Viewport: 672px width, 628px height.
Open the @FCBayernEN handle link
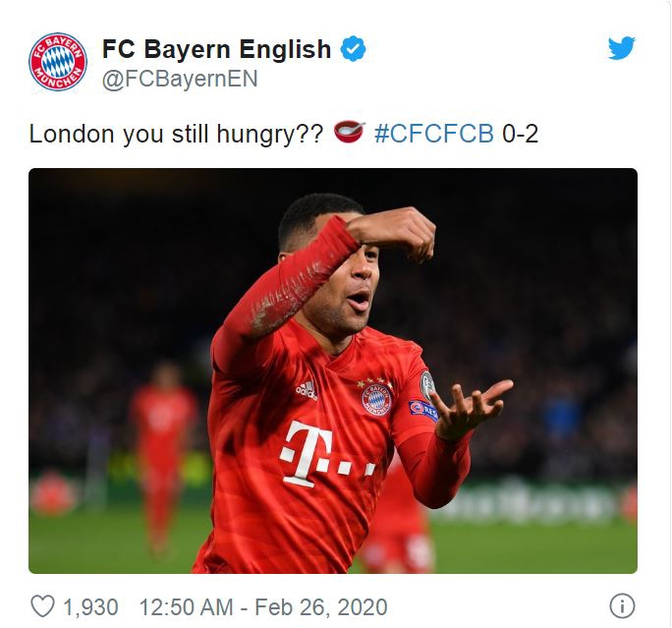pyautogui.click(x=180, y=79)
